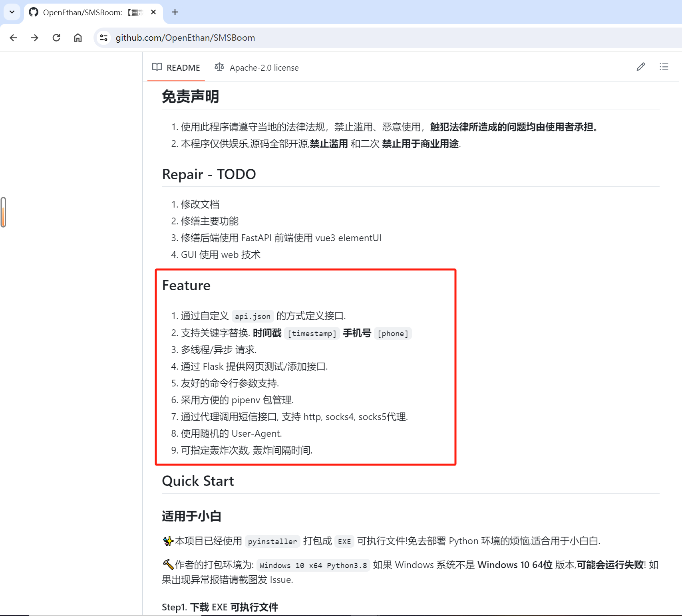Switch to the README tab

(x=176, y=67)
